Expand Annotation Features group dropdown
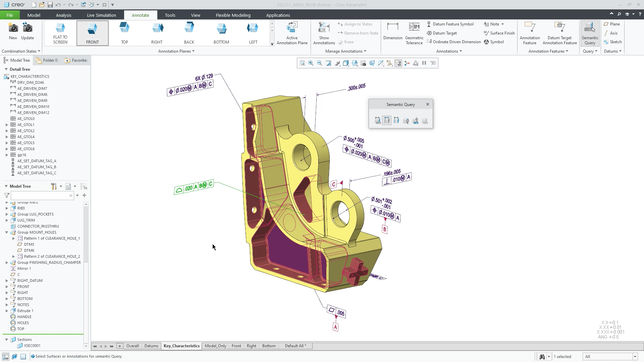Image resolution: width=644 pixels, height=362 pixels. pyautogui.click(x=548, y=51)
